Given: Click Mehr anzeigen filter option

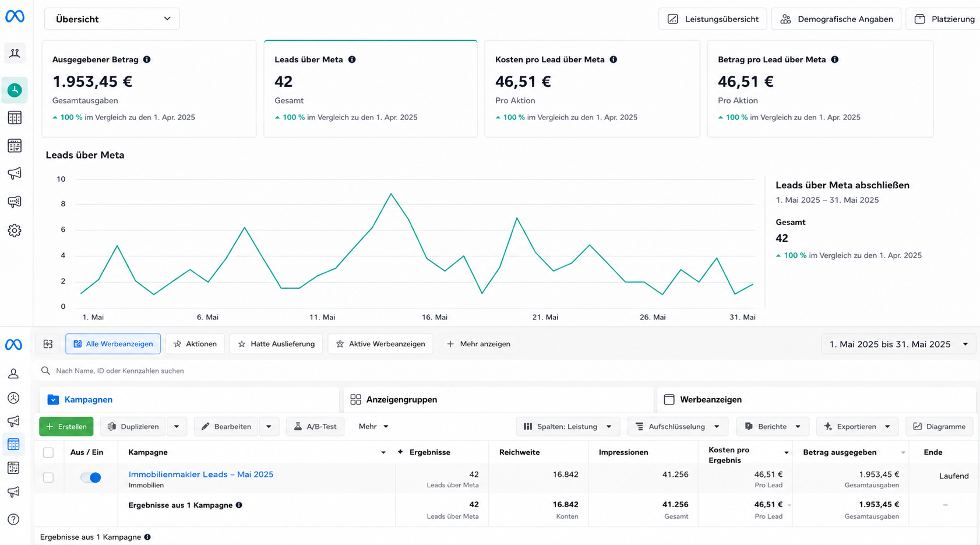Looking at the screenshot, I should (x=478, y=344).
